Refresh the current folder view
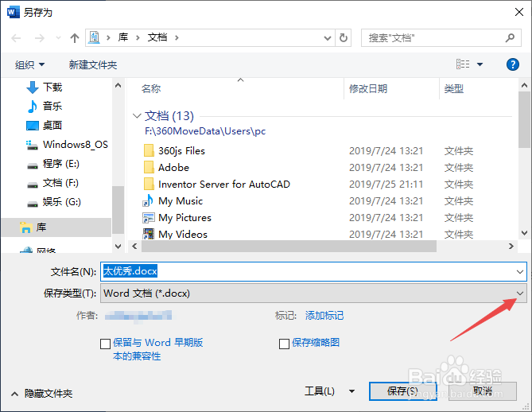The image size is (532, 412). 344,37
